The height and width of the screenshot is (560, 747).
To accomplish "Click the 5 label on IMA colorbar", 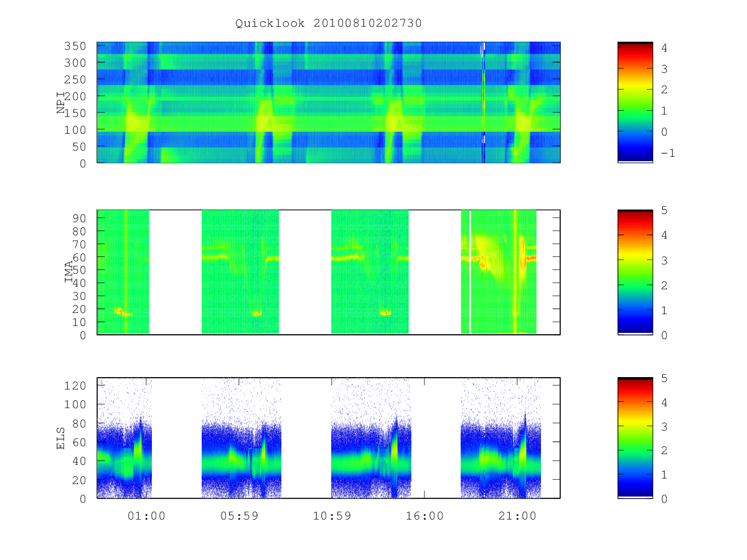I will click(x=664, y=210).
